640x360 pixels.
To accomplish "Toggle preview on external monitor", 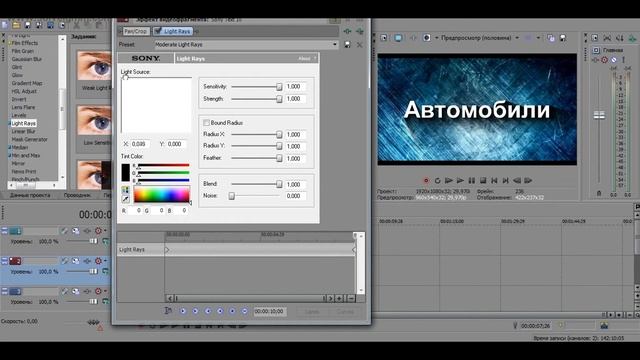I will click(398, 38).
